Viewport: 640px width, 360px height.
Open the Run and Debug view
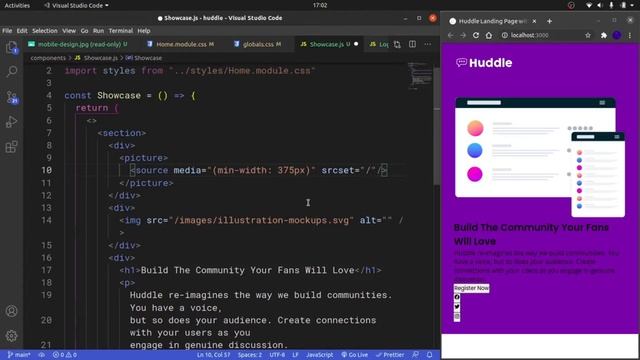tap(11, 122)
